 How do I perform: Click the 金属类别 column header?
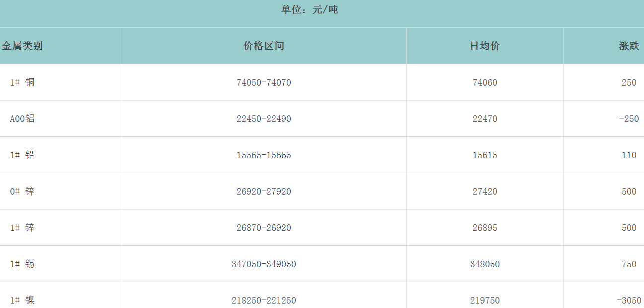pos(22,46)
